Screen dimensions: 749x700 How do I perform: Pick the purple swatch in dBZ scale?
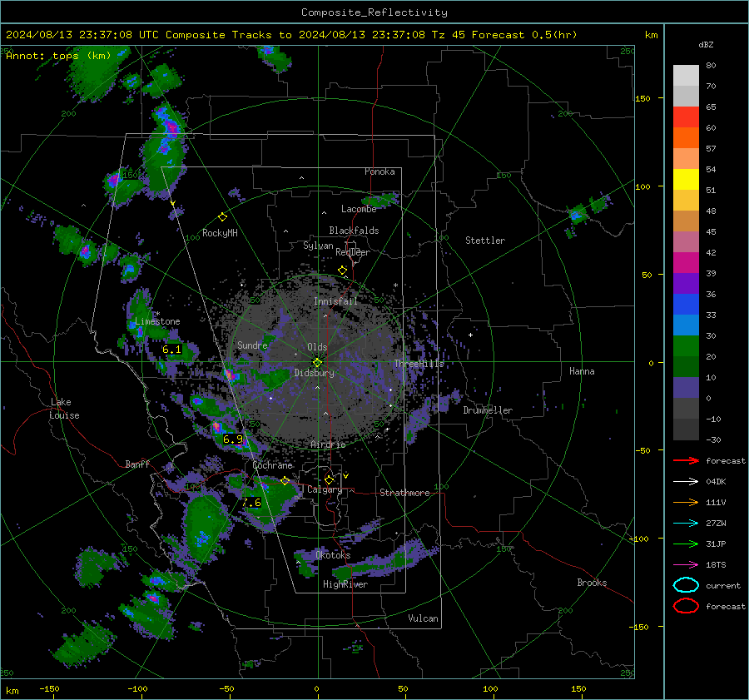[x=686, y=283]
